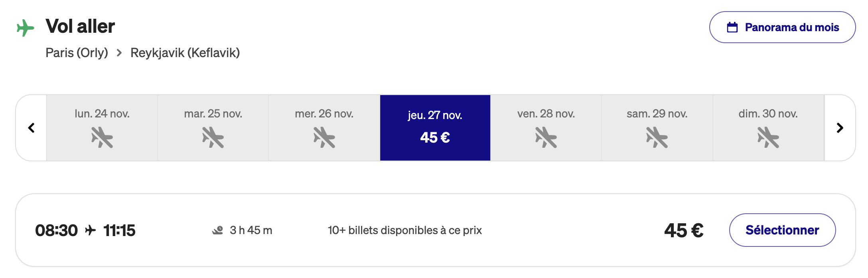Click the calendar icon in Panorama du mois
The height and width of the screenshot is (278, 868).
click(732, 27)
